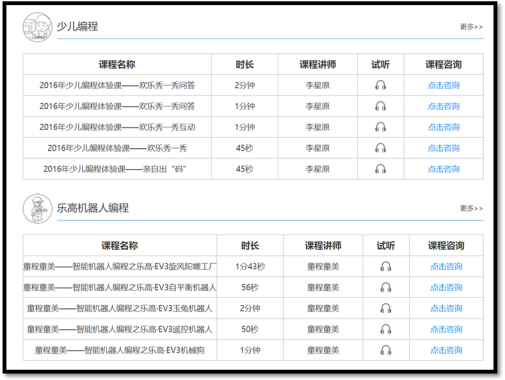Click headphone icon for EV3遥控机器人 row
Image resolution: width=505 pixels, height=380 pixels.
(386, 329)
